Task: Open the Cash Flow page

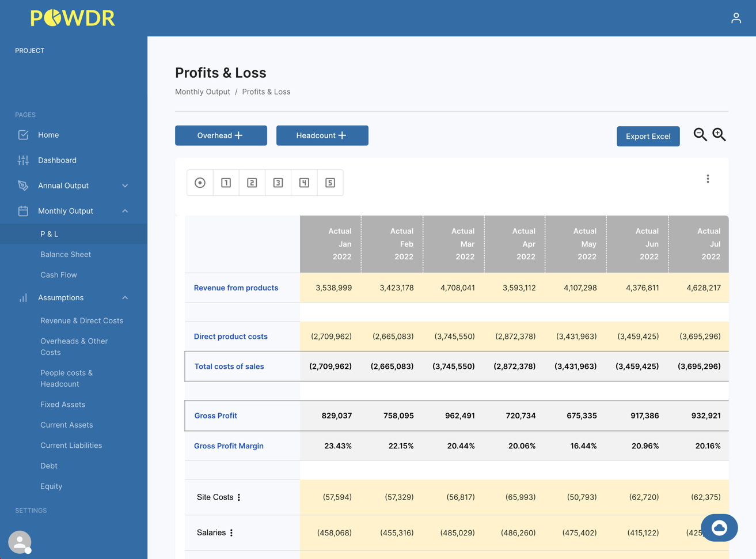Action: pos(60,275)
